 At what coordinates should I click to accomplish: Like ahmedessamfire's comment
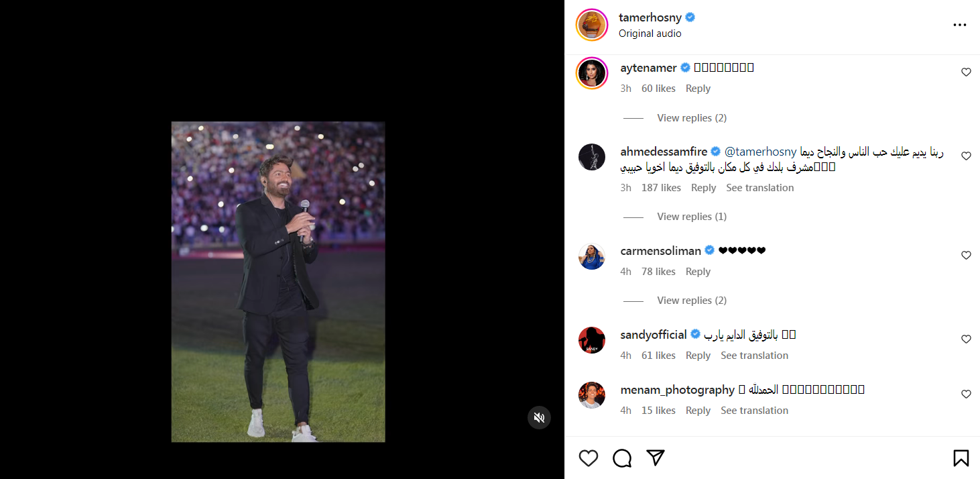pos(966,156)
